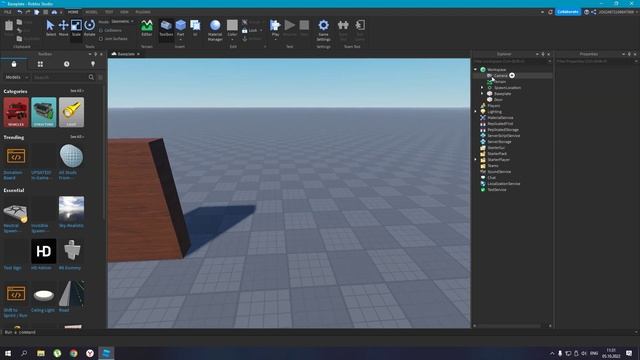640x360 pixels.
Task: Click See All next to Trending
Action: point(77,137)
